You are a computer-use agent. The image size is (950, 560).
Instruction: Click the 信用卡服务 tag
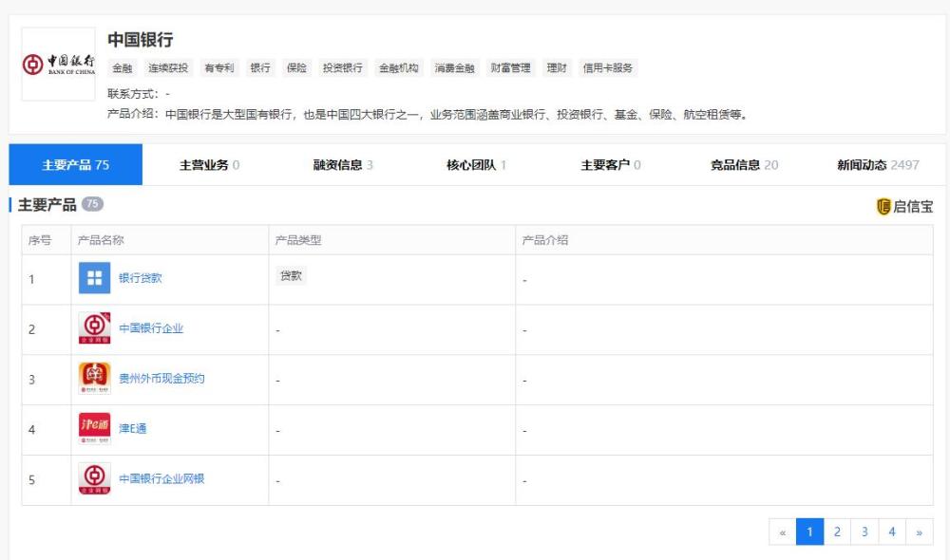[x=608, y=67]
